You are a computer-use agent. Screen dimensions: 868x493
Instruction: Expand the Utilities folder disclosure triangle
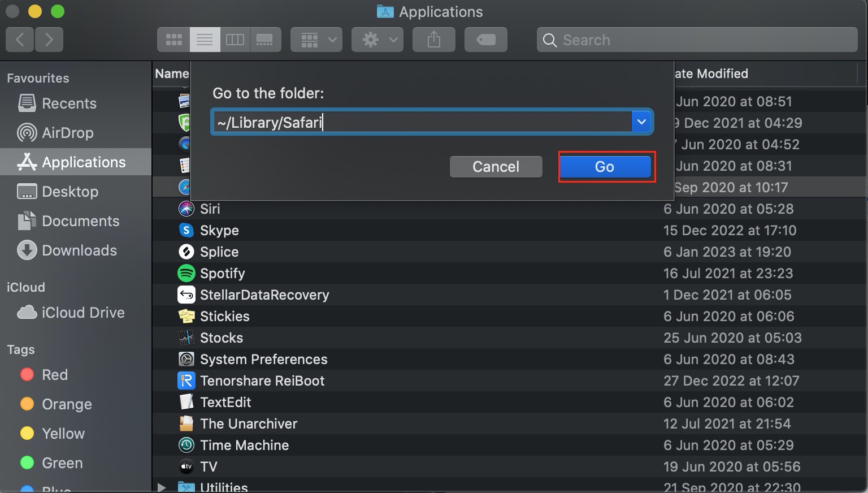[162, 487]
